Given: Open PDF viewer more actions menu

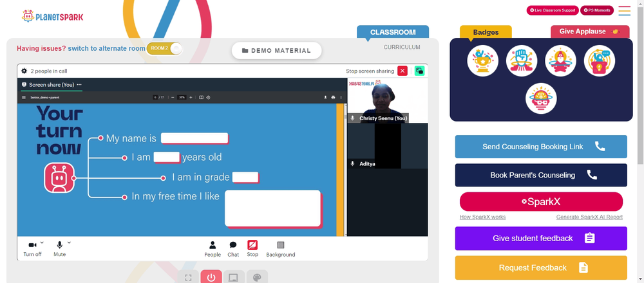Looking at the screenshot, I should 341,98.
